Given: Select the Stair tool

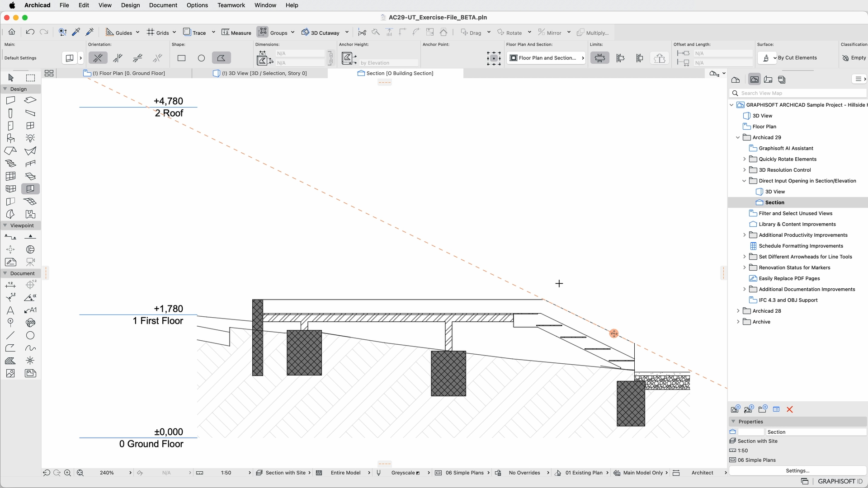Looking at the screenshot, I should (11, 164).
